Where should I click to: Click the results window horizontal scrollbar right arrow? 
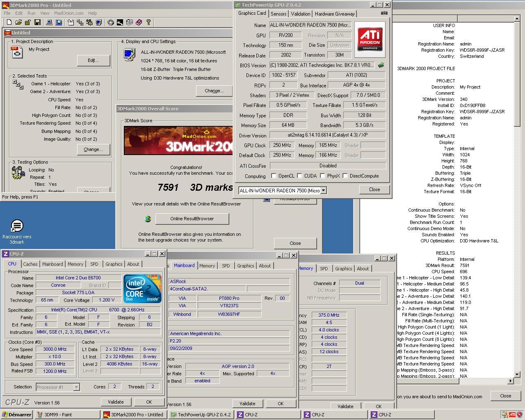[x=511, y=381]
